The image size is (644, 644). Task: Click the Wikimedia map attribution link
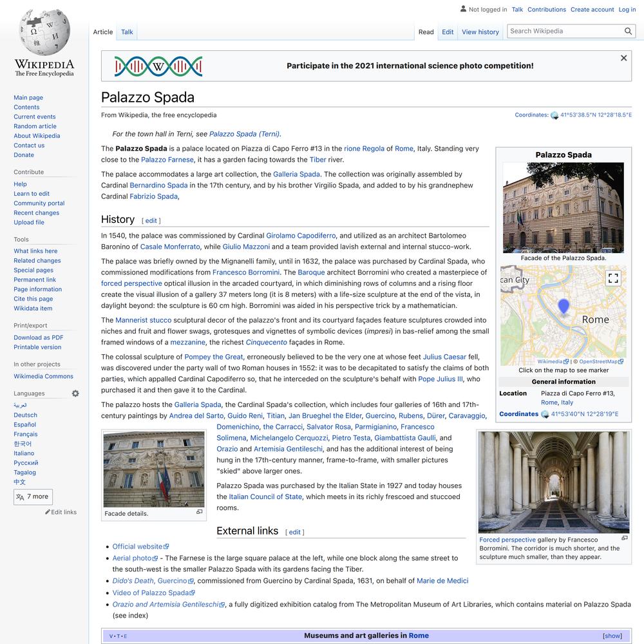pyautogui.click(x=553, y=361)
